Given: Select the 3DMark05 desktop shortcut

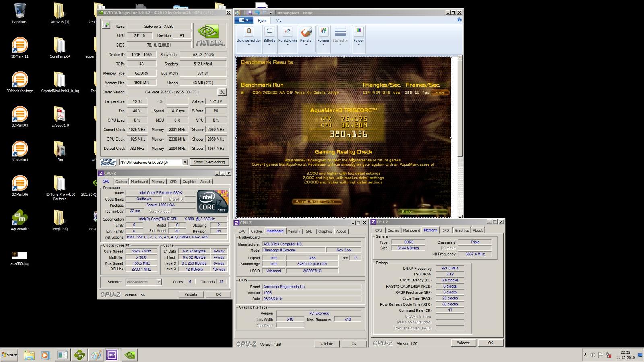Looking at the screenshot, I should (20, 151).
